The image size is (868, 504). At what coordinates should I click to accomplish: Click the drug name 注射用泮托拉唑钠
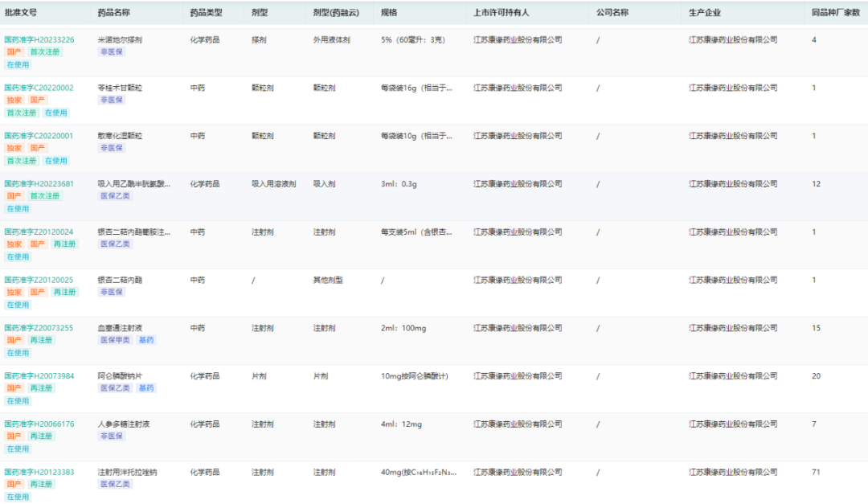127,473
